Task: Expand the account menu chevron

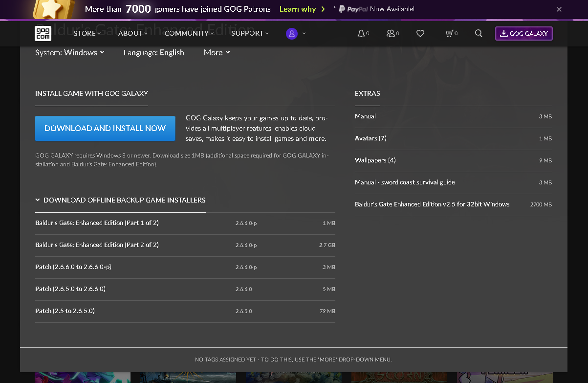Action: pos(304,33)
